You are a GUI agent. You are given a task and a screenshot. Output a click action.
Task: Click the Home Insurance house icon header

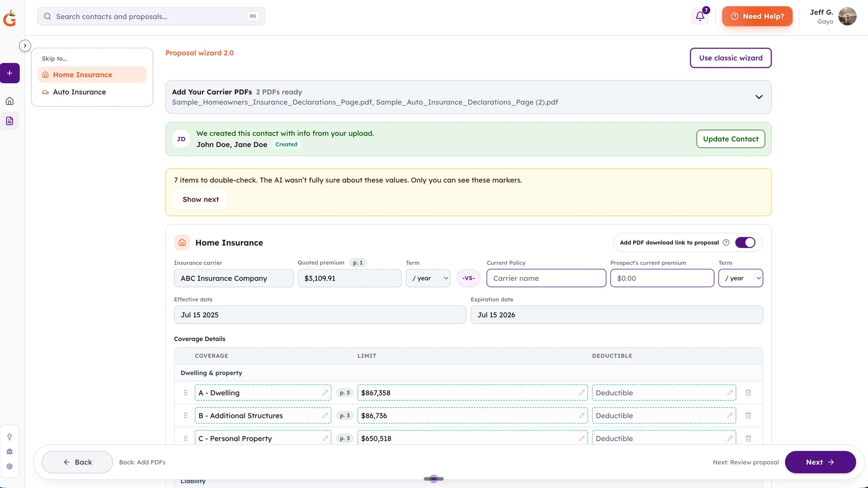click(182, 243)
